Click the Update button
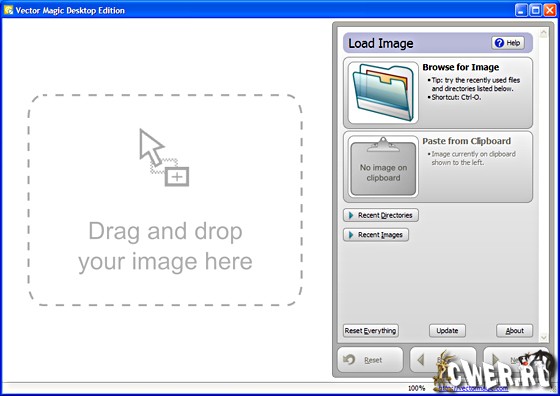Screen dimensions: 560x396 pos(447,331)
